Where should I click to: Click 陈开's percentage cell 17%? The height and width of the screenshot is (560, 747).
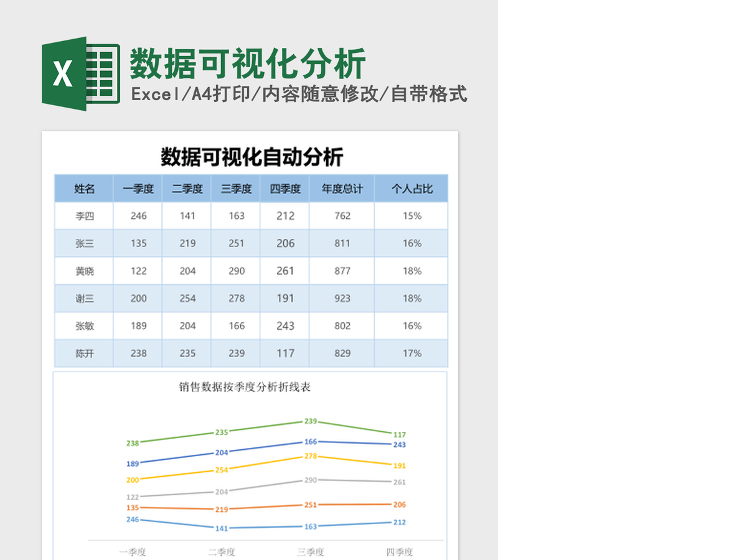point(411,353)
